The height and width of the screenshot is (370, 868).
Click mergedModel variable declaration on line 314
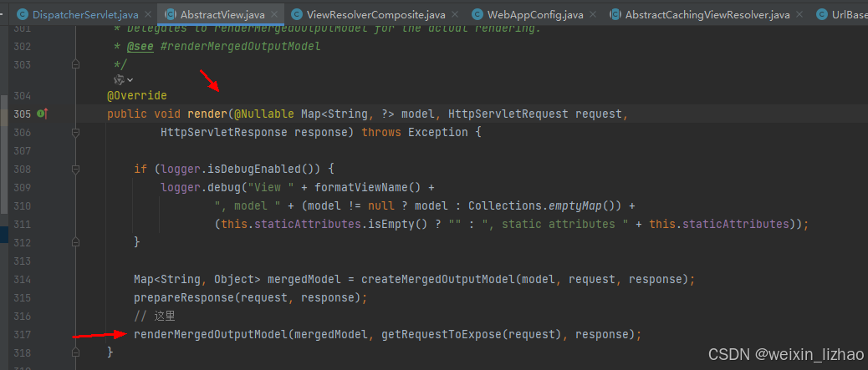[x=304, y=279]
